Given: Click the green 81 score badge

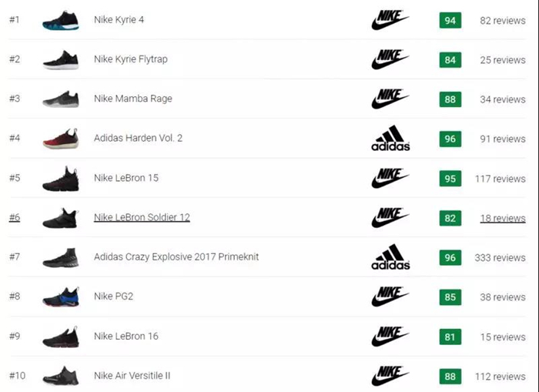Looking at the screenshot, I should pos(450,337).
